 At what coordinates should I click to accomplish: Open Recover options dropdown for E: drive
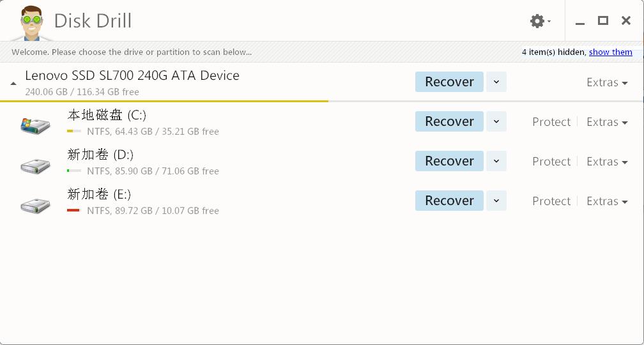[496, 201]
